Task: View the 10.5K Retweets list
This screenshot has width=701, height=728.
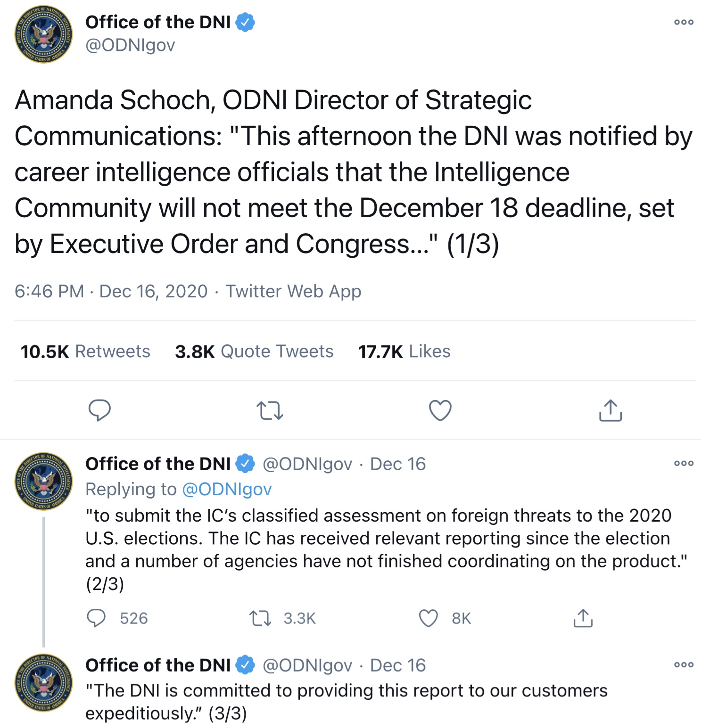Action: (85, 352)
